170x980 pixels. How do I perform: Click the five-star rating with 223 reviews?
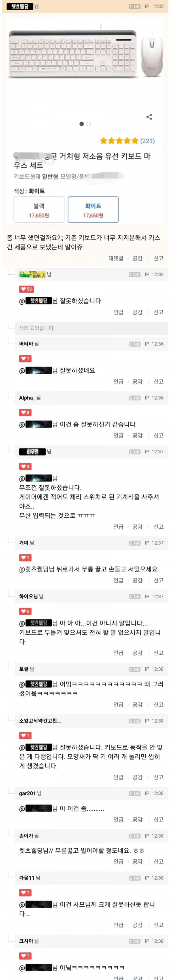127,141
